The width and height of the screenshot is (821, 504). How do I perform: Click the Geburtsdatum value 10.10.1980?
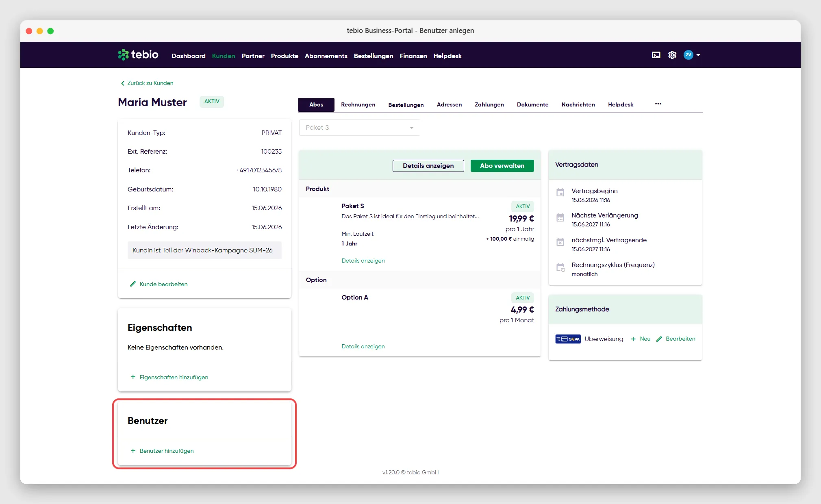pyautogui.click(x=267, y=189)
